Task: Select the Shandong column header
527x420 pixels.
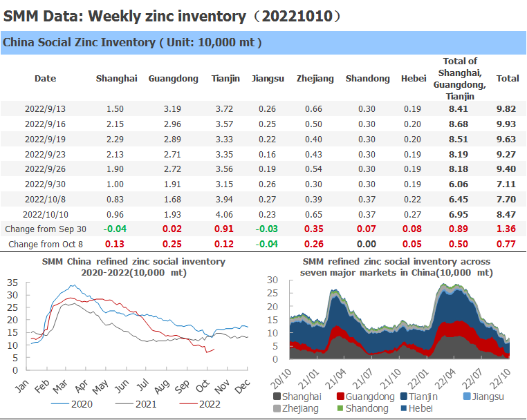Action: point(368,79)
